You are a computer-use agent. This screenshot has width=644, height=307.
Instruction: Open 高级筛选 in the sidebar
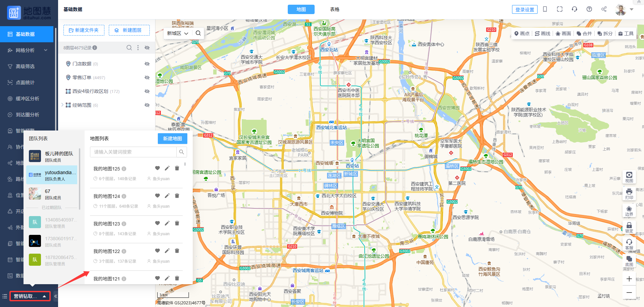25,66
